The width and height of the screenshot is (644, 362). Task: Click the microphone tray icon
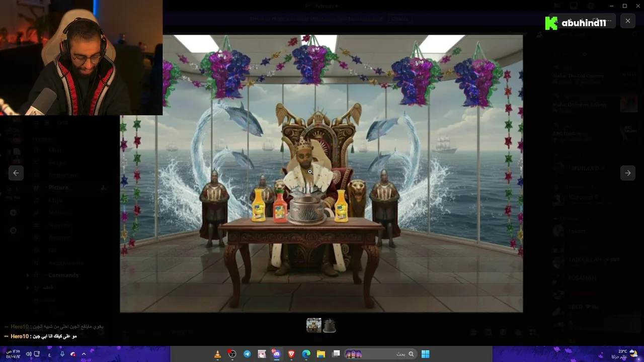coord(62,354)
